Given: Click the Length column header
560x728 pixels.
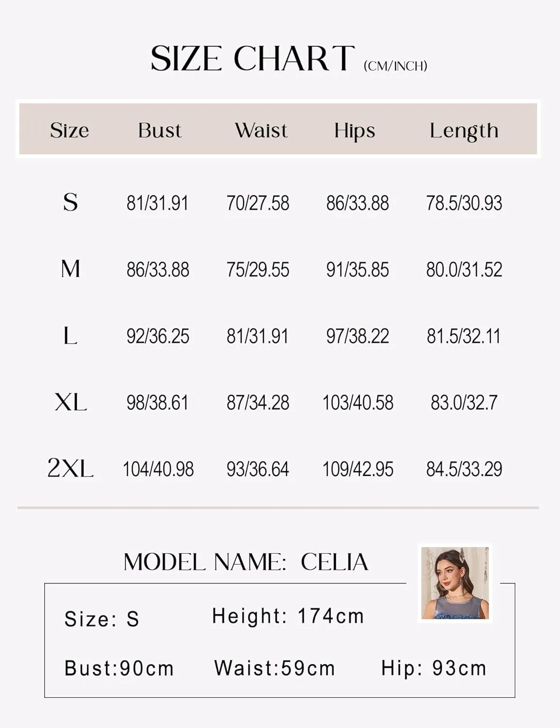Looking at the screenshot, I should point(464,131).
